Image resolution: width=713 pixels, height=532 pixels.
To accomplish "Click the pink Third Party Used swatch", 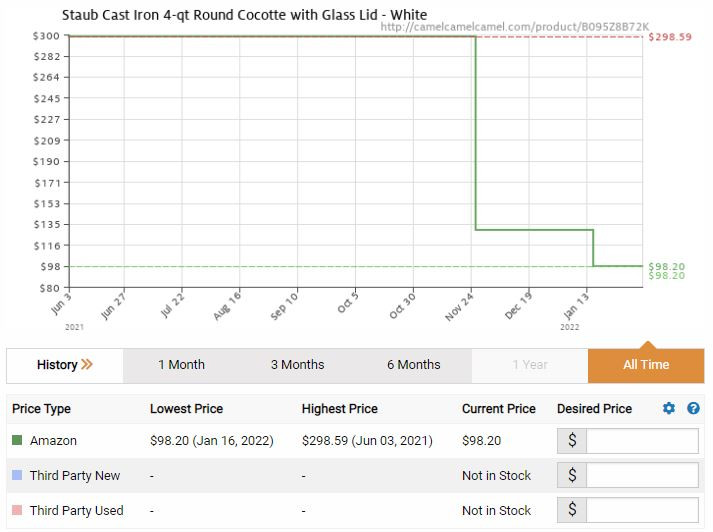I will [x=17, y=510].
